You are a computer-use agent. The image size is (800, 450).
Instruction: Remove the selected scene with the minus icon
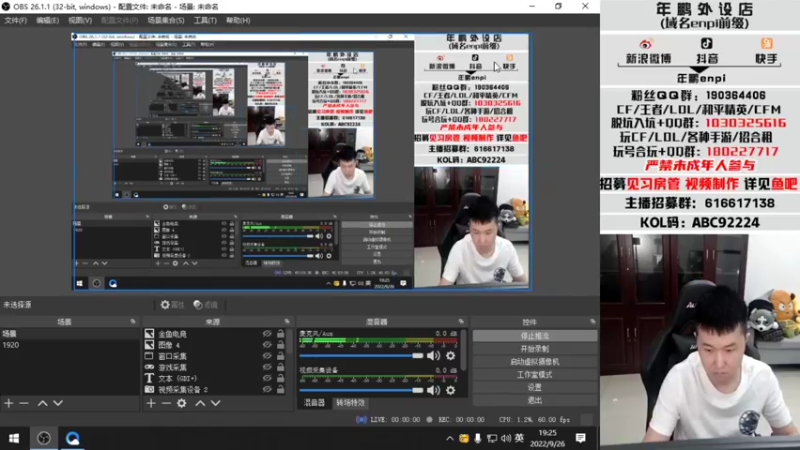tap(24, 403)
